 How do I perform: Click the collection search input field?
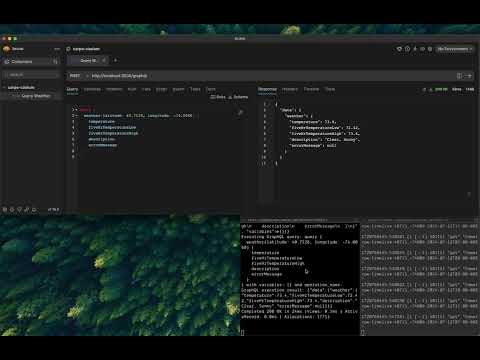click(32, 75)
